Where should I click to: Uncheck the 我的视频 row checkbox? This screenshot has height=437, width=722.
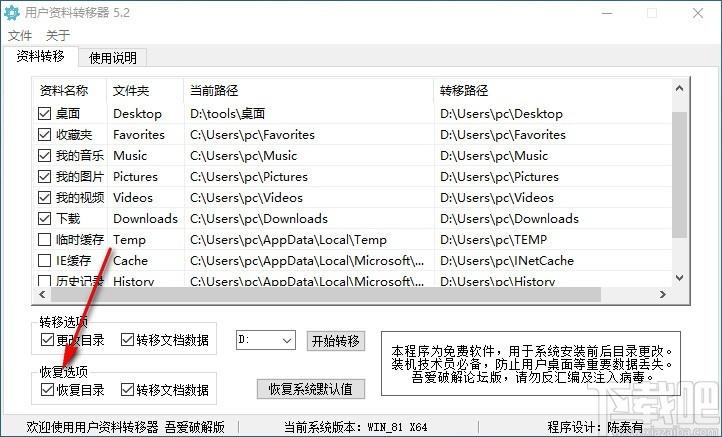pyautogui.click(x=44, y=198)
